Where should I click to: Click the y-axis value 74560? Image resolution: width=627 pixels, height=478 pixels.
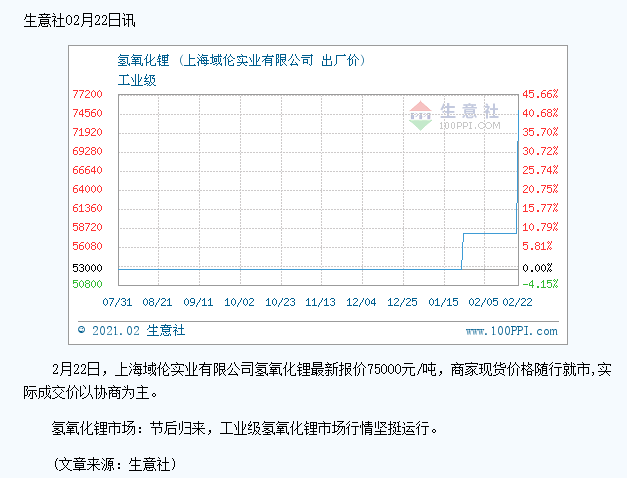coord(87,113)
